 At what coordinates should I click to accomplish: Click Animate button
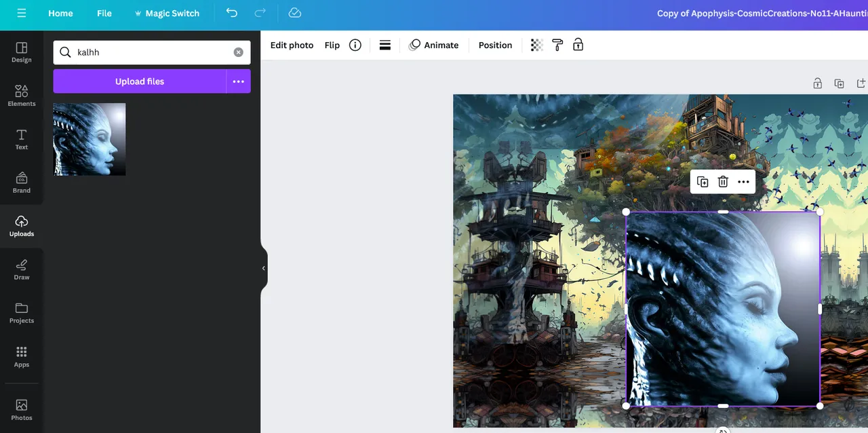coord(434,45)
